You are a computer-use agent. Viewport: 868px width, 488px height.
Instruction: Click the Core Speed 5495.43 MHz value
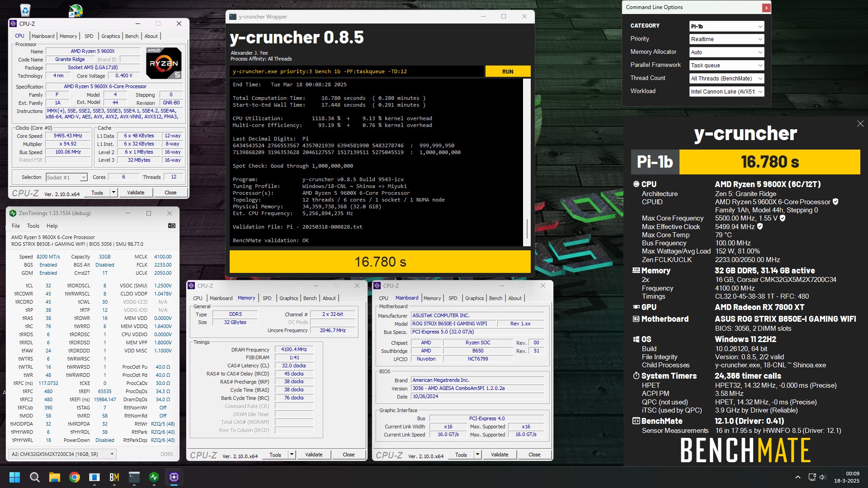[68, 136]
